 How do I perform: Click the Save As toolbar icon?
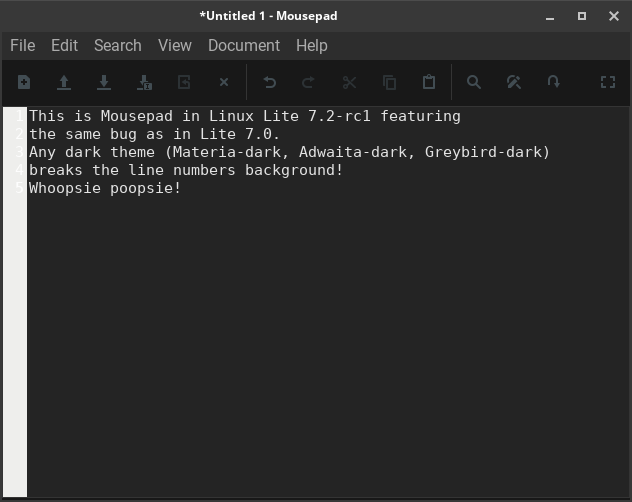(144, 83)
